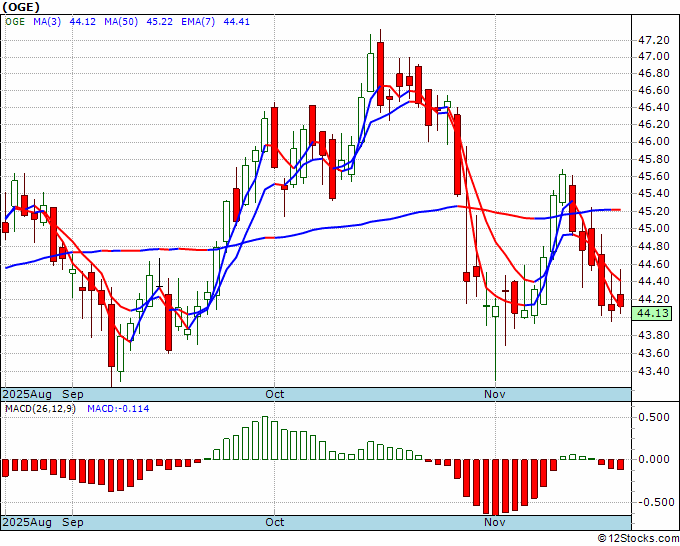Click the Oct label on price timeline

point(275,394)
